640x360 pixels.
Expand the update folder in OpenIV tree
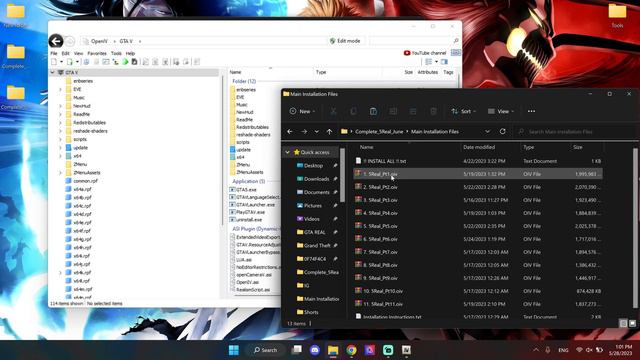tap(60, 147)
